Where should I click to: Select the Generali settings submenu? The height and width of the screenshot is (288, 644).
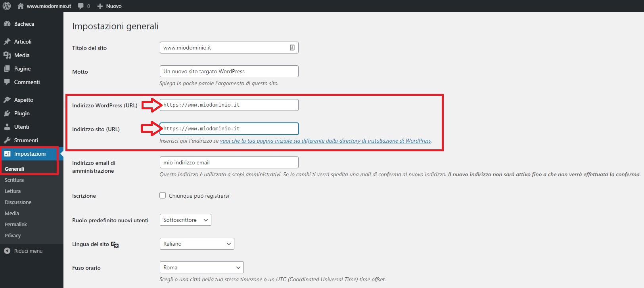14,169
